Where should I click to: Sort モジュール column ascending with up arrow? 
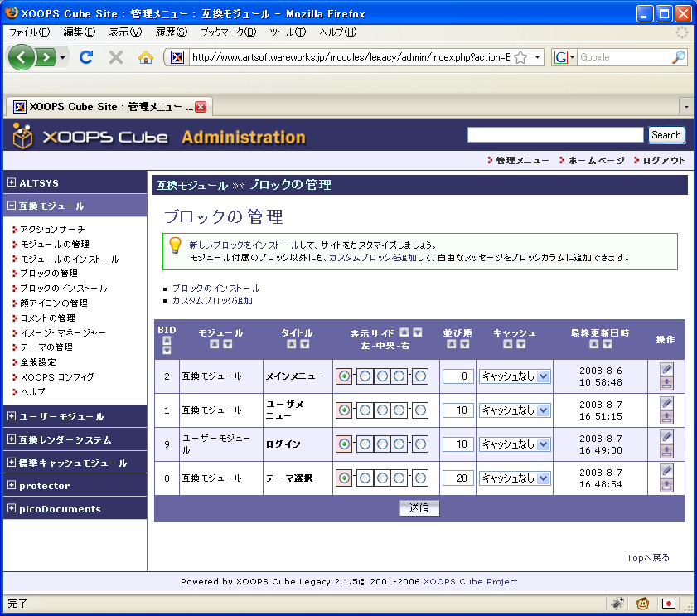coord(214,344)
